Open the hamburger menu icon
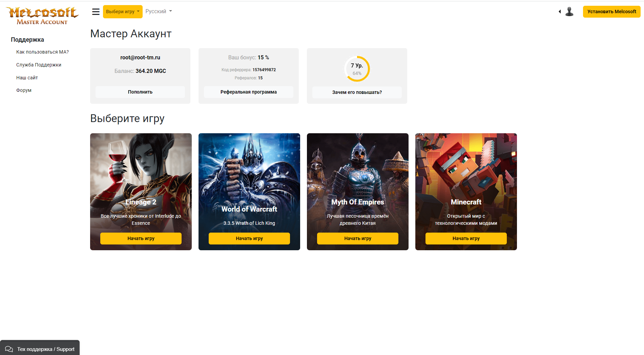This screenshot has height=355, width=644. tap(96, 12)
